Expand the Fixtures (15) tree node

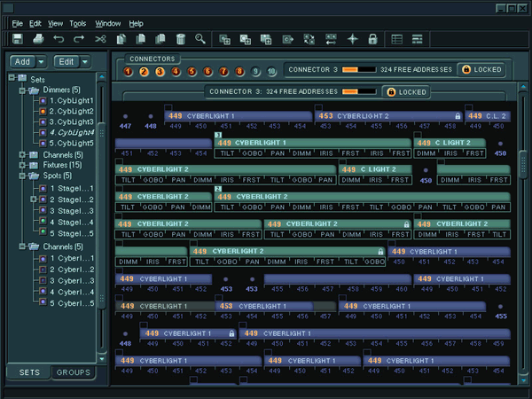tap(22, 165)
